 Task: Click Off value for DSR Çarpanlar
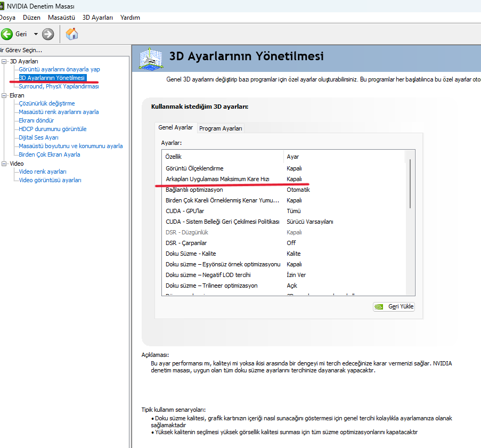[291, 243]
